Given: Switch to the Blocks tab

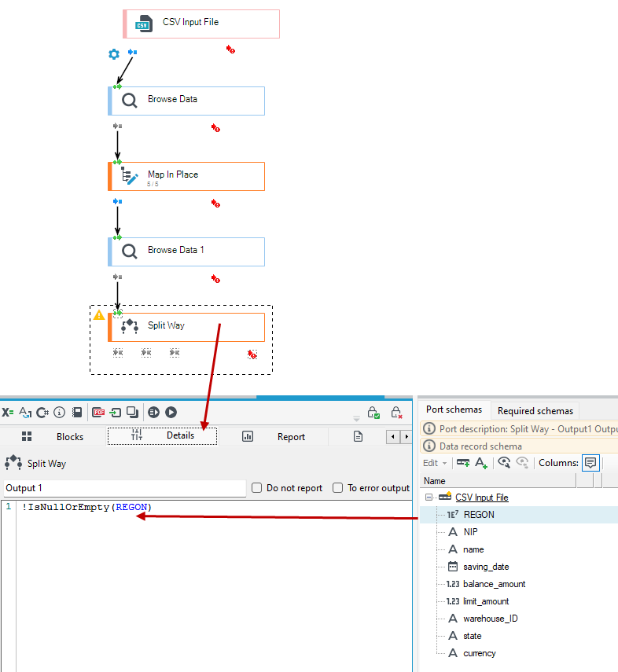Looking at the screenshot, I should point(53,437).
